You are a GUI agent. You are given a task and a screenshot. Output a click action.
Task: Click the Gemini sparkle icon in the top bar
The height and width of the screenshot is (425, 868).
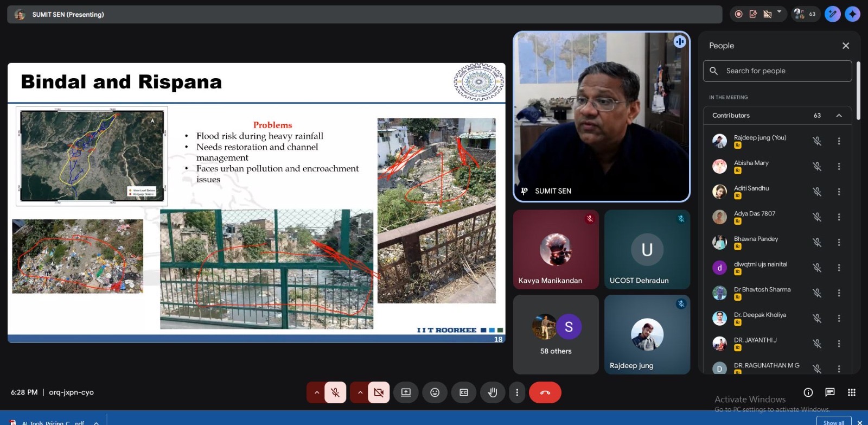point(852,14)
